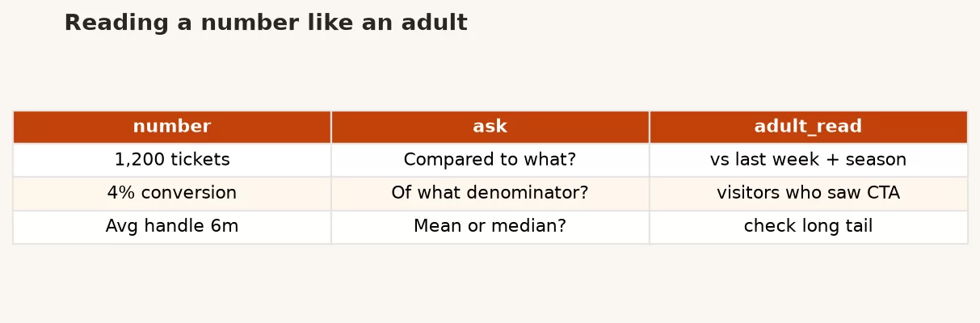
Task: Select the 'Of what denominator?' cell
Action: pyautogui.click(x=490, y=194)
